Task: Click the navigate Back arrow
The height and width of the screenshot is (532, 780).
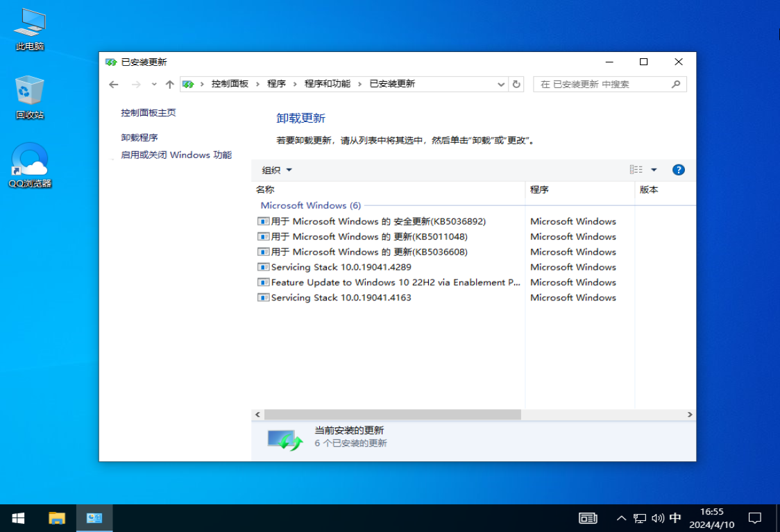Action: [113, 83]
